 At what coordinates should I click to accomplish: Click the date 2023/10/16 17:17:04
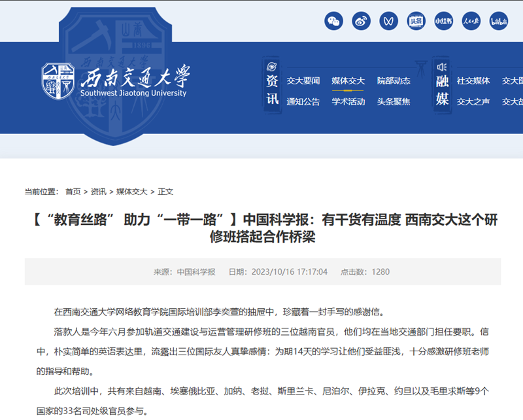coord(278,271)
